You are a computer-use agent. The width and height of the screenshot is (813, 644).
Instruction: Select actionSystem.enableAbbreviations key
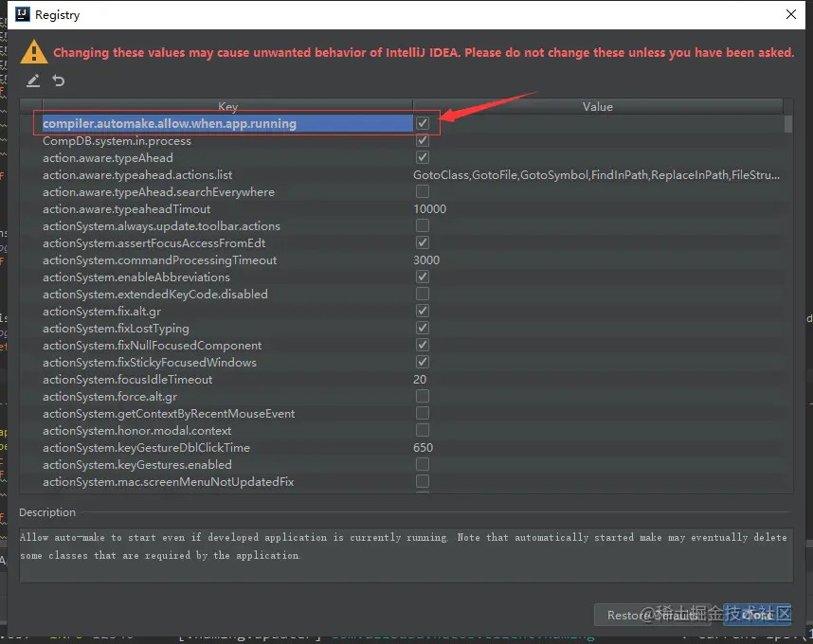click(x=136, y=277)
